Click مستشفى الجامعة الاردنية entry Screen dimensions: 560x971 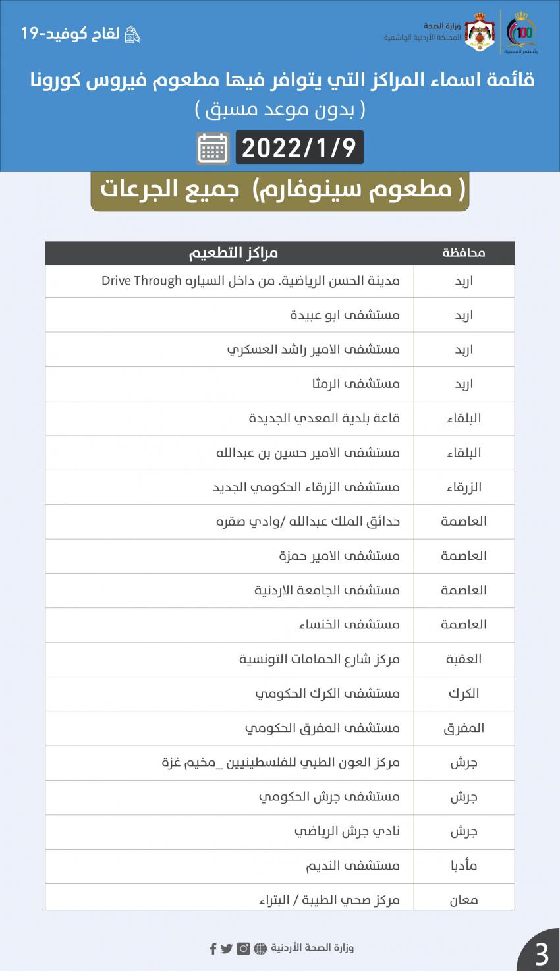coord(327,590)
